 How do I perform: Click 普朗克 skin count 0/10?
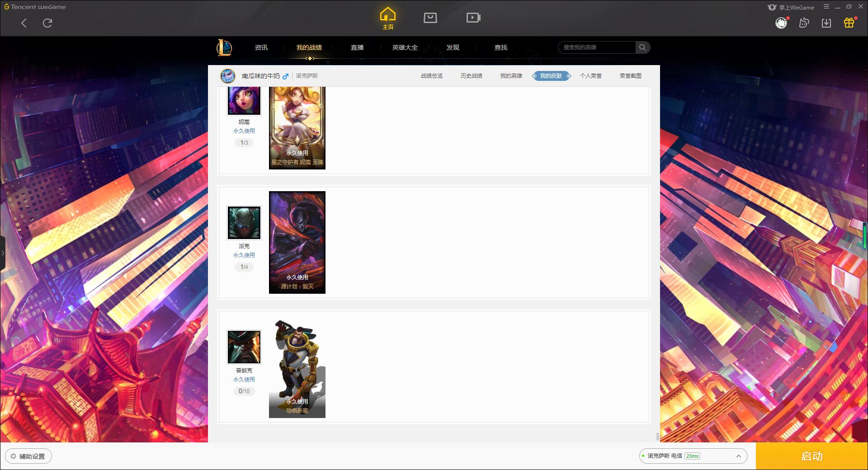(x=244, y=391)
